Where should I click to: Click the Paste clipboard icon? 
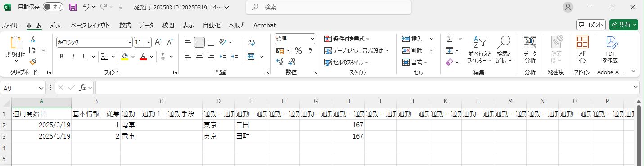(16, 43)
